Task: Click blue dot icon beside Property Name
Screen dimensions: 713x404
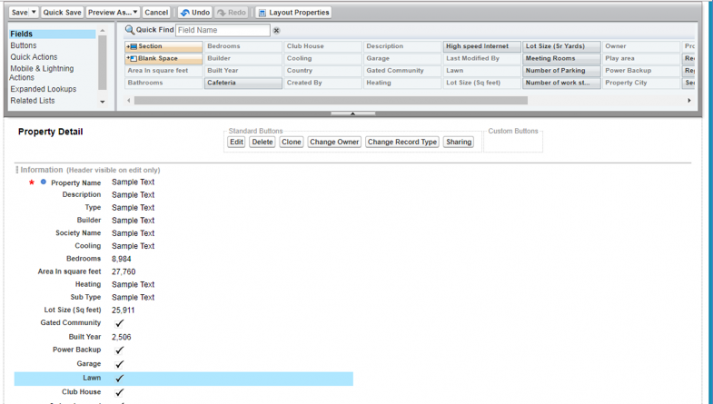Action: tap(43, 183)
